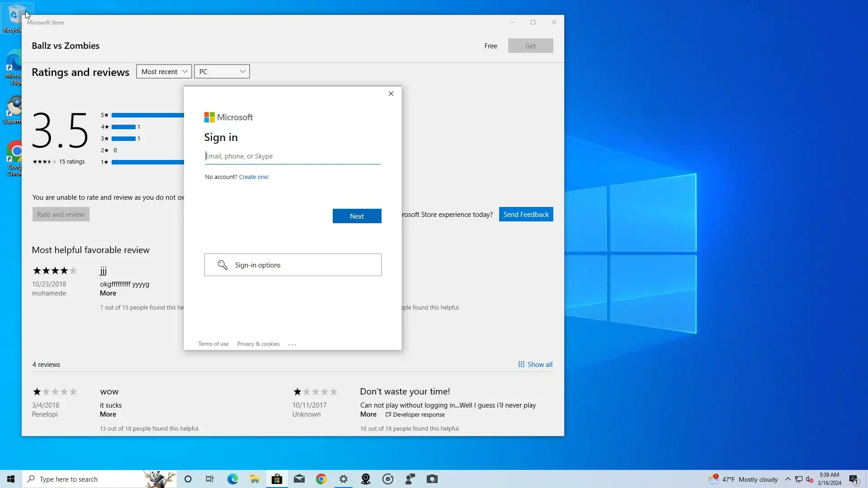The image size is (868, 488).
Task: Open the Terms of use link
Action: pyautogui.click(x=213, y=344)
